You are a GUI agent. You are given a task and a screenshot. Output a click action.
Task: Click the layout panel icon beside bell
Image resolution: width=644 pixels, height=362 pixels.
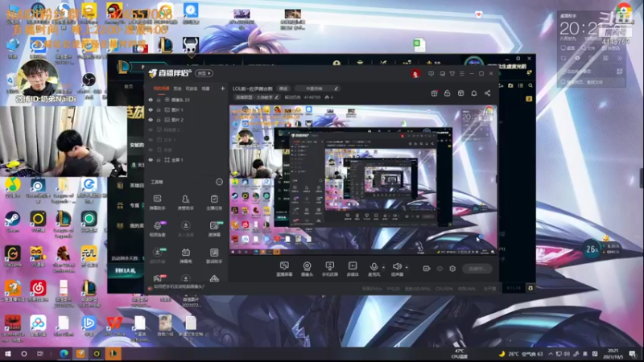(x=460, y=93)
